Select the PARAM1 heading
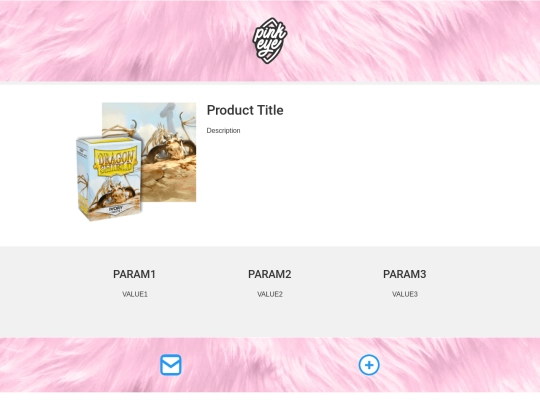This screenshot has height=405, width=540. 134,274
